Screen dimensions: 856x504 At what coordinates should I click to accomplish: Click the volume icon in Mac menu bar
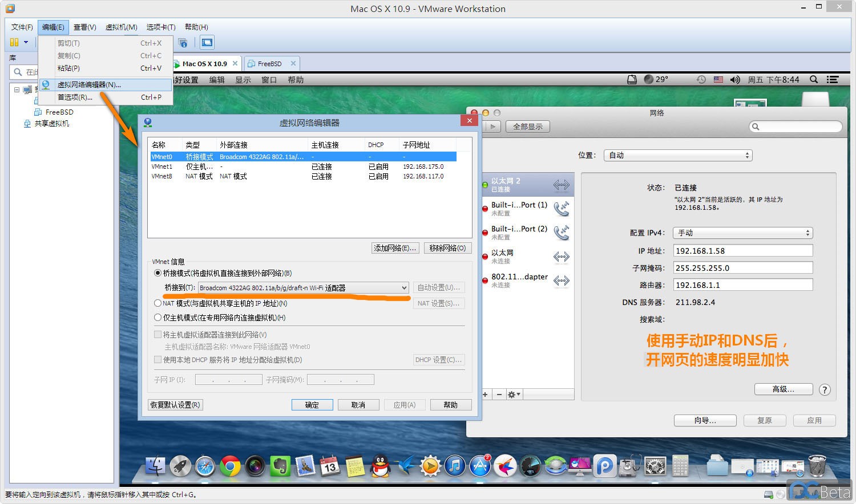pyautogui.click(x=735, y=80)
